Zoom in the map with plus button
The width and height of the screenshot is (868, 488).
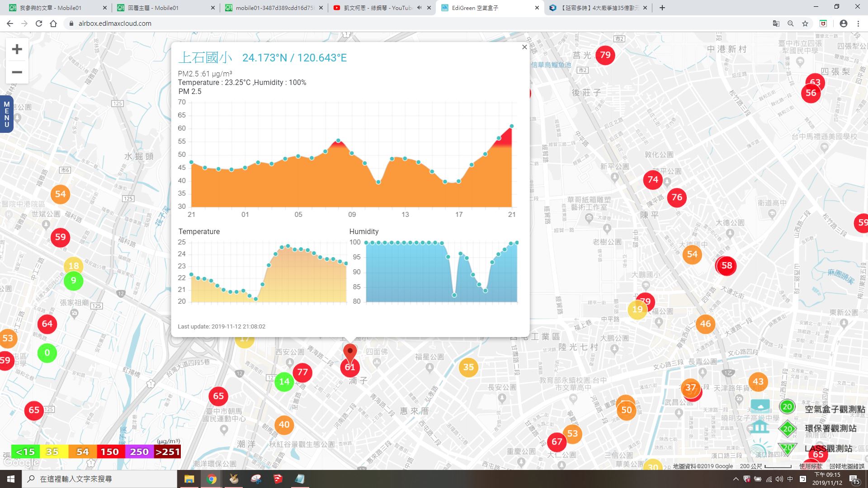click(17, 49)
